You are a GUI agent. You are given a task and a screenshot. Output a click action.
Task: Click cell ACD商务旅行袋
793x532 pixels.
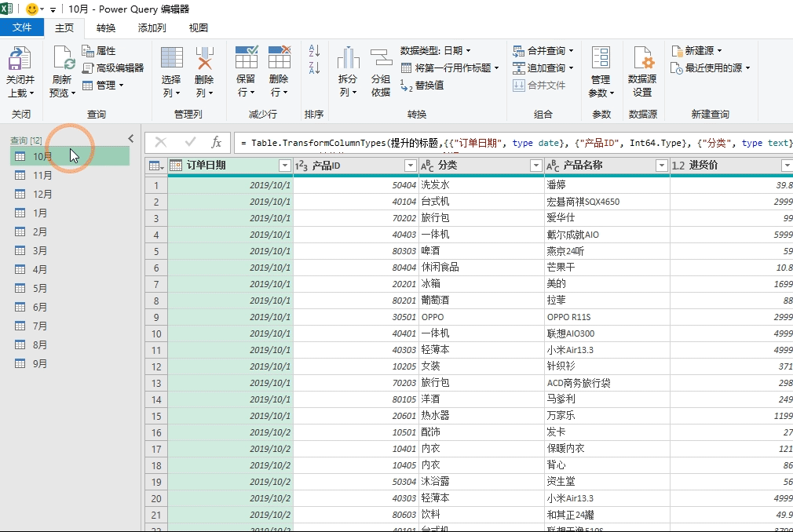(x=607, y=382)
